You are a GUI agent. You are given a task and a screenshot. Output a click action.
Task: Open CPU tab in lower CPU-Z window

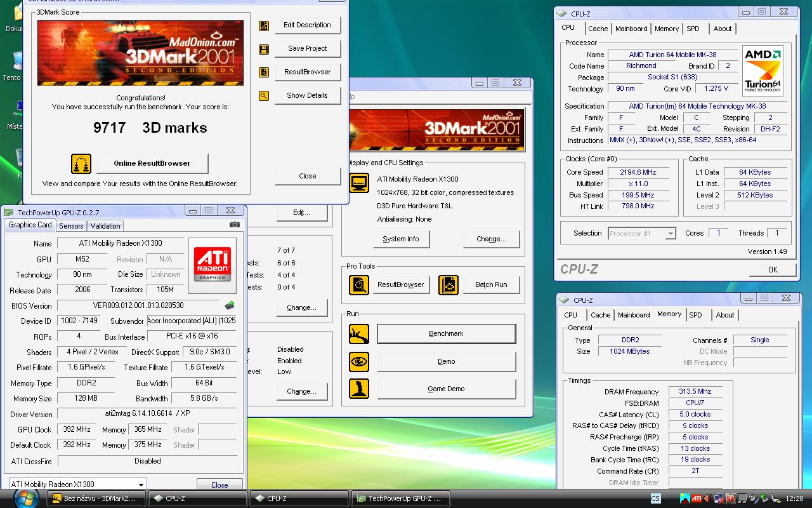point(571,315)
